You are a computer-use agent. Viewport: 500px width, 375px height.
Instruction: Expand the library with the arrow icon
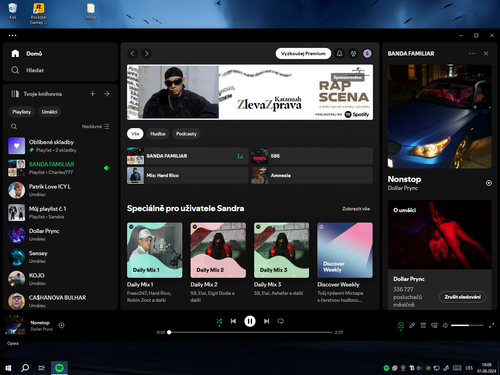[107, 94]
